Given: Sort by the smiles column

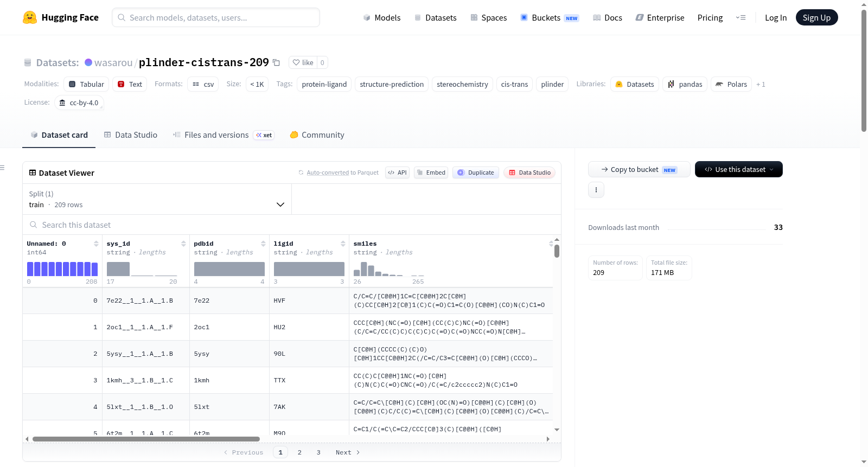Looking at the screenshot, I should 551,244.
